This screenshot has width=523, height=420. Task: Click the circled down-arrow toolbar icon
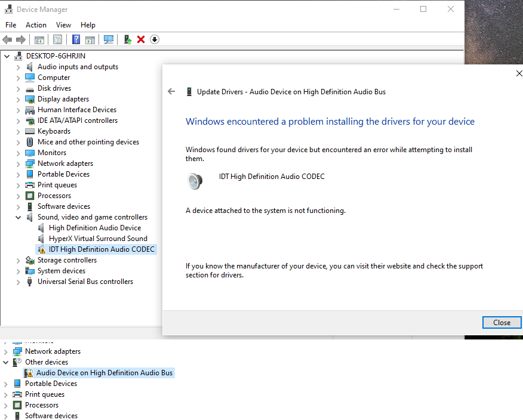155,39
